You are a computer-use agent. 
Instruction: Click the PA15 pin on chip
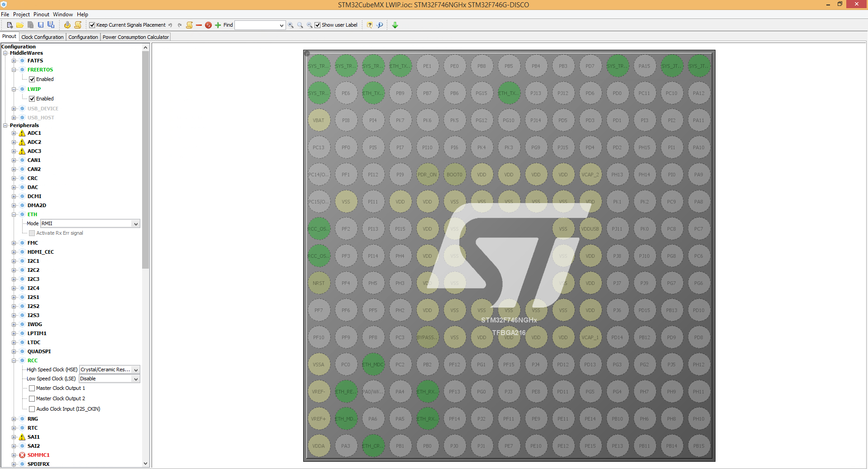click(x=644, y=66)
